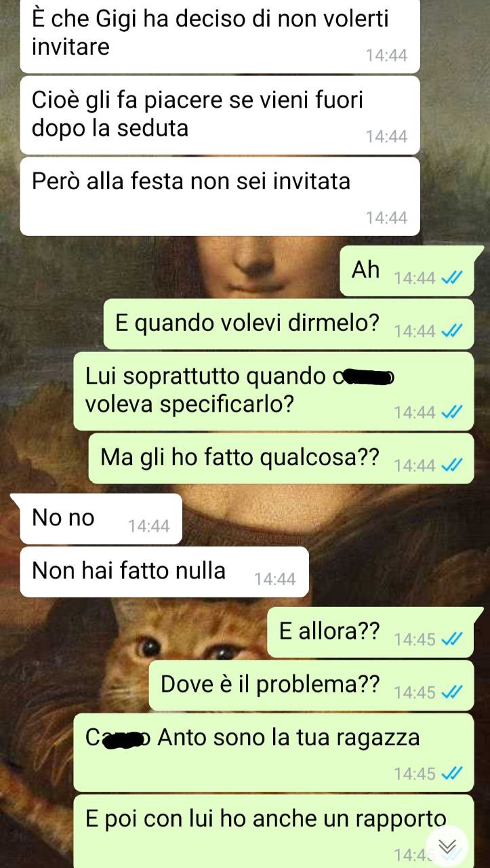Tap blue ticks beside 'E quando volevi dirmelo?'
The height and width of the screenshot is (868, 490).
point(452,331)
